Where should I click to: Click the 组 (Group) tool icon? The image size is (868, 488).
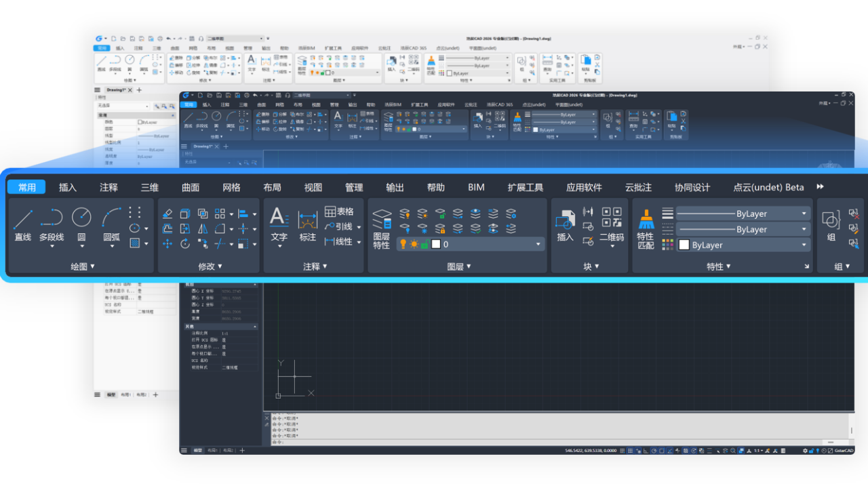click(x=831, y=225)
